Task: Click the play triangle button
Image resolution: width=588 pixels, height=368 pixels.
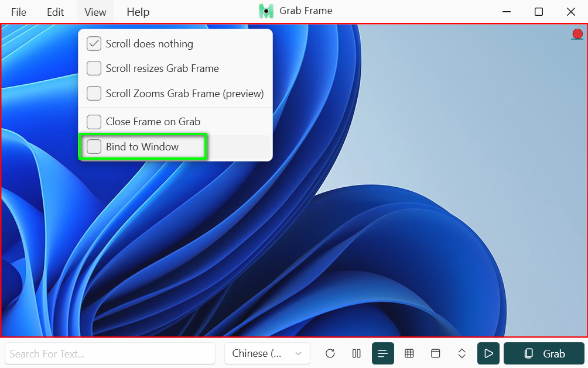Action: pos(488,353)
